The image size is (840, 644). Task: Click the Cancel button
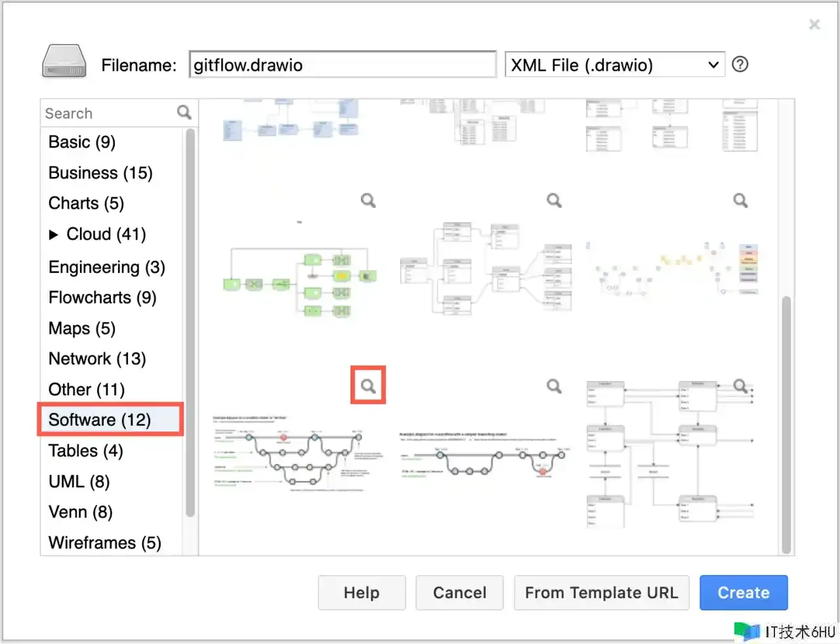tap(459, 593)
